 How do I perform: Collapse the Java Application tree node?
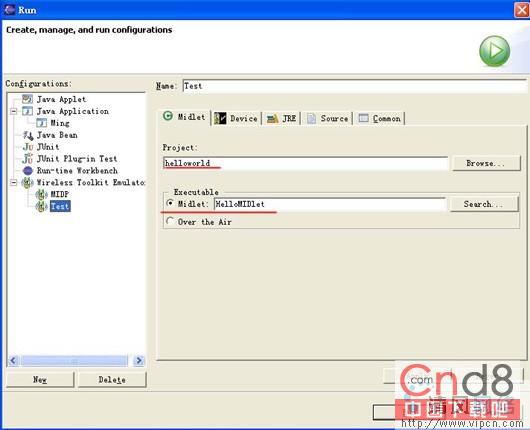click(14, 111)
